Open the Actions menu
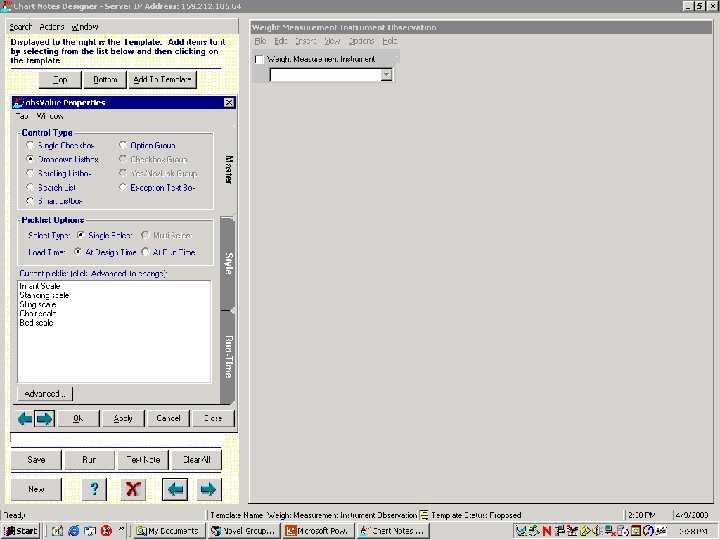Viewport: 720px width, 540px height. 51,27
